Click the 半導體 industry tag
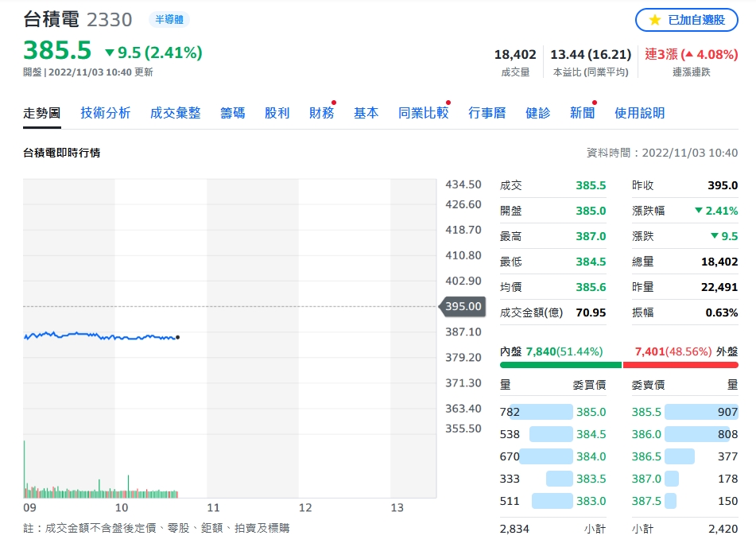The height and width of the screenshot is (551, 756). pyautogui.click(x=169, y=20)
